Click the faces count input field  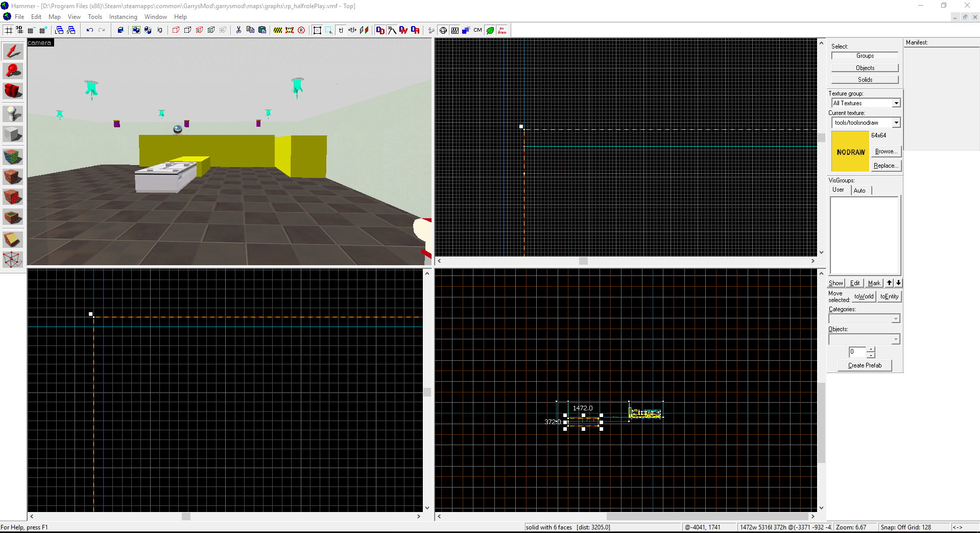point(857,352)
